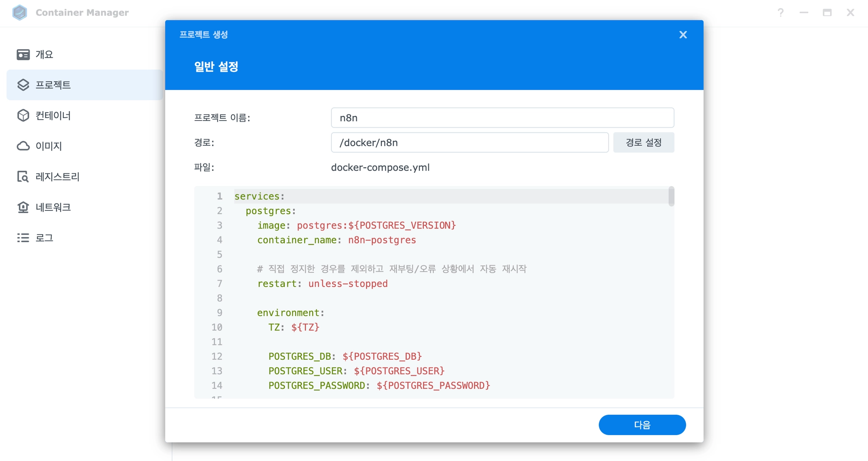This screenshot has width=868, height=461.
Task: Click line number 8 in the editor gutter
Action: [x=220, y=298]
